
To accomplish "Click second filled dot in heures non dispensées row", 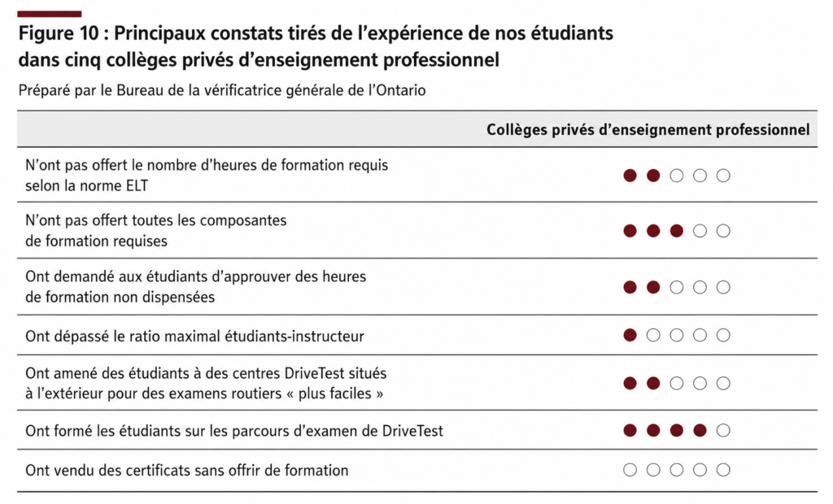I will click(x=653, y=287).
